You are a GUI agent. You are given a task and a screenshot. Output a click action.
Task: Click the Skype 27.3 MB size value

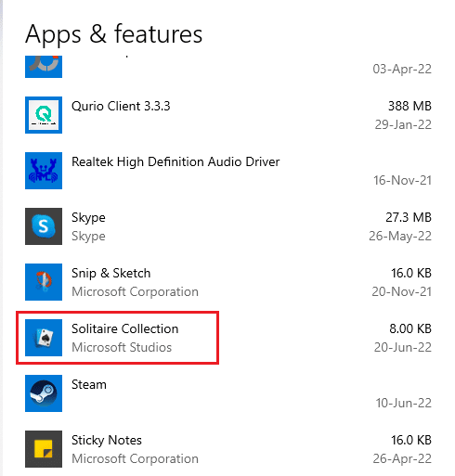[x=409, y=217]
